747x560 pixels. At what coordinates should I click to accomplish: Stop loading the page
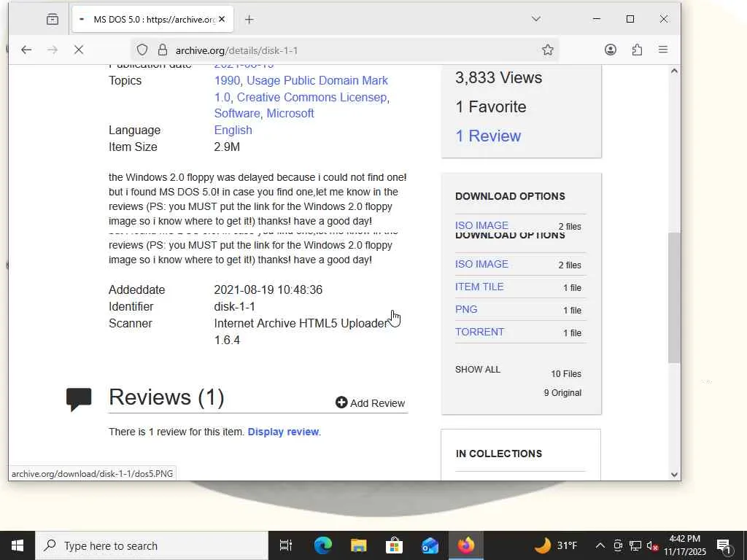(x=79, y=50)
